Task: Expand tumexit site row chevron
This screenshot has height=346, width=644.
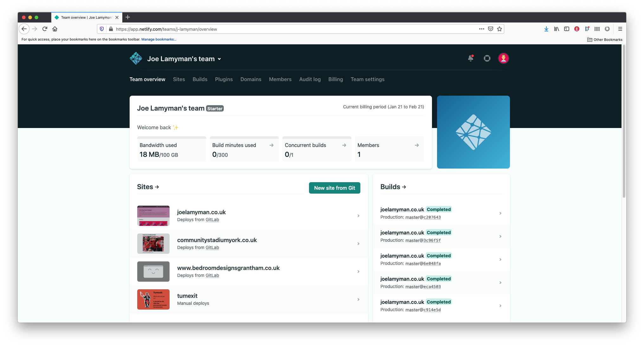Action: coord(358,299)
